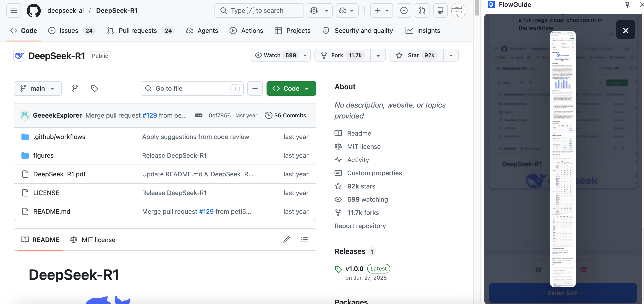Open the Copilot chat icon

pyautogui.click(x=314, y=10)
